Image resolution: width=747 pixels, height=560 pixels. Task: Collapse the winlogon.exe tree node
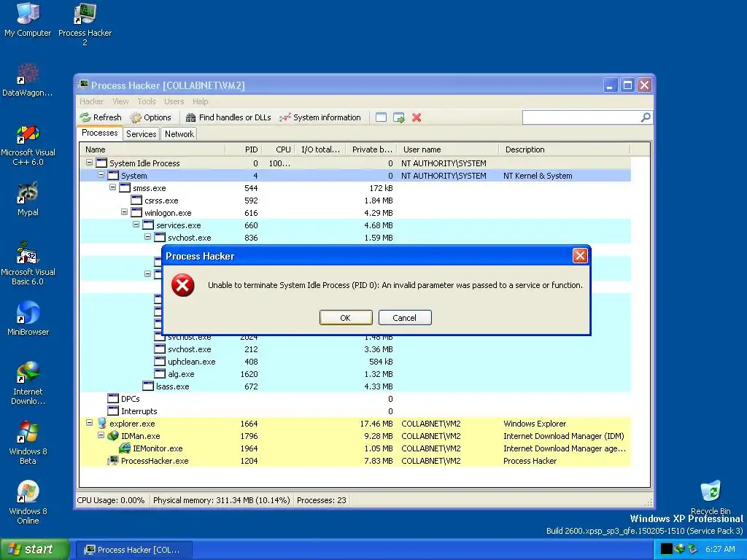(124, 212)
